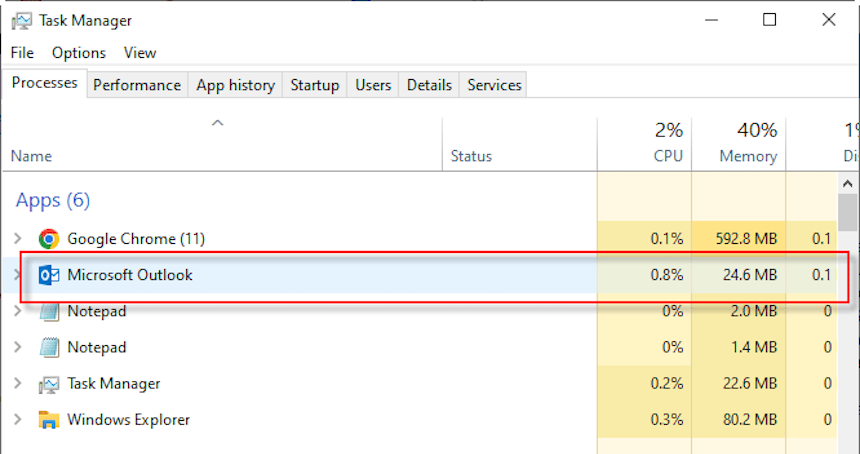This screenshot has height=454, width=860.
Task: Click the Task Manager row icon in Apps list
Action: tap(49, 384)
